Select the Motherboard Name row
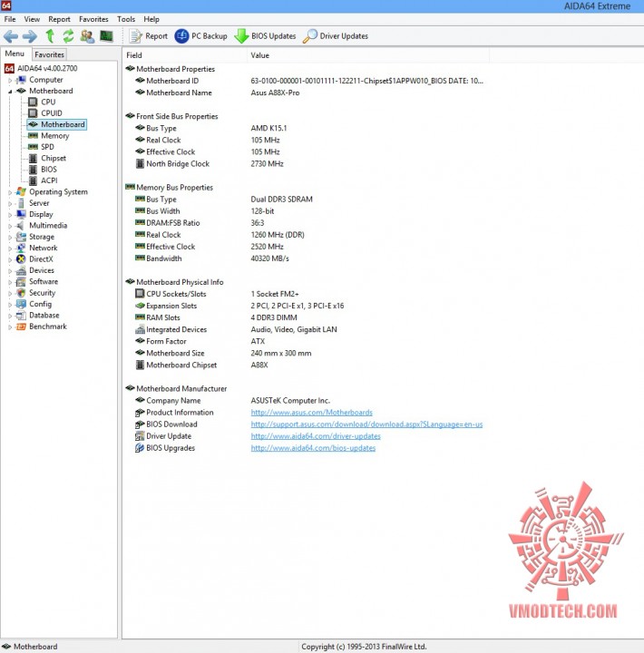Screen dimensions: 644x653 (x=307, y=93)
